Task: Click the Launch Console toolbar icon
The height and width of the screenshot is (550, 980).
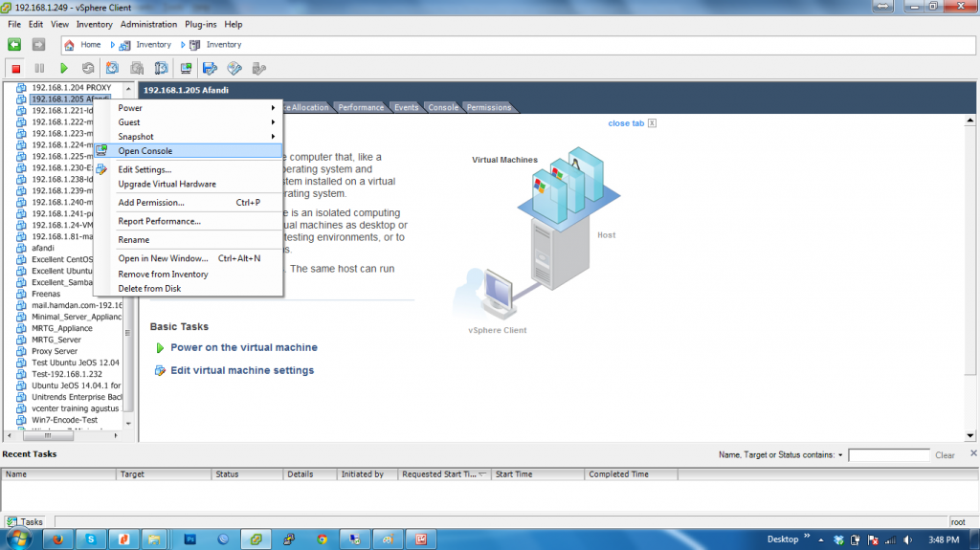Action: tap(186, 68)
